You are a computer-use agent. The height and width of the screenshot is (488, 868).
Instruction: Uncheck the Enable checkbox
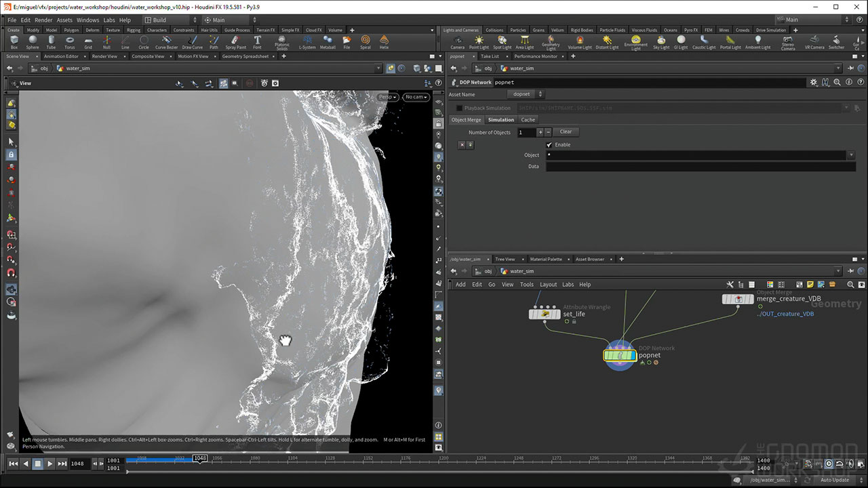549,145
